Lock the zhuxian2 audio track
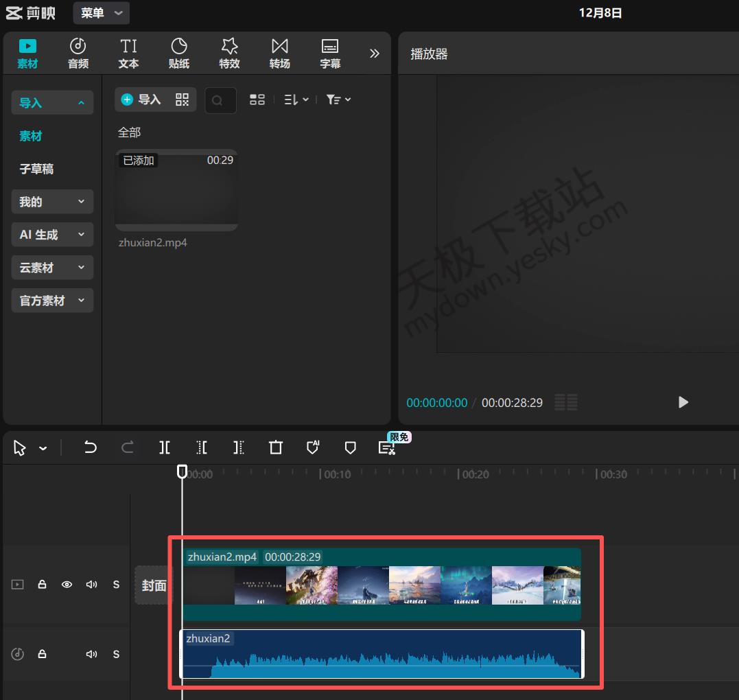Image resolution: width=739 pixels, height=700 pixels. tap(42, 654)
